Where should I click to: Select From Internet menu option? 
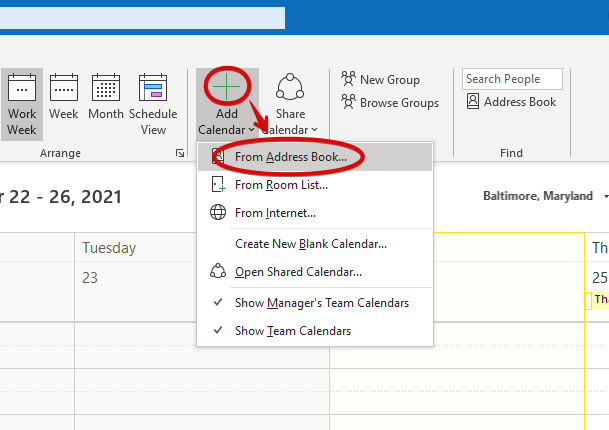tap(275, 213)
